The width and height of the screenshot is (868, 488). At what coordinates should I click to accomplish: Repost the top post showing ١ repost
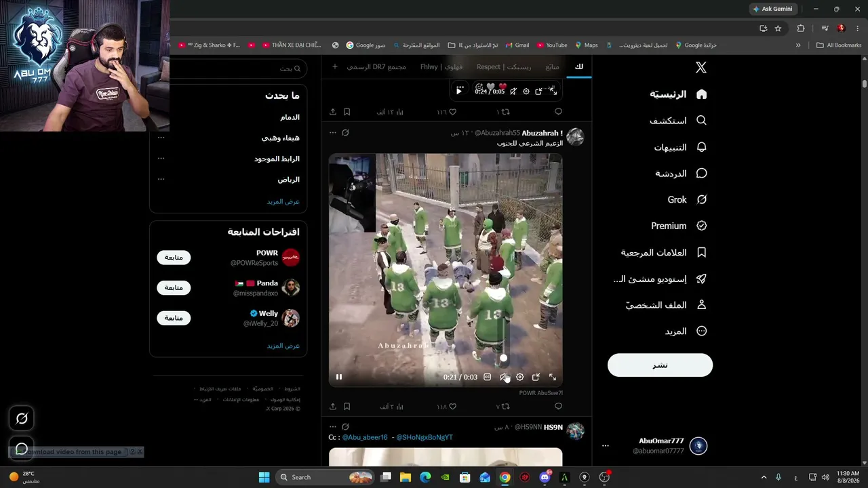502,112
